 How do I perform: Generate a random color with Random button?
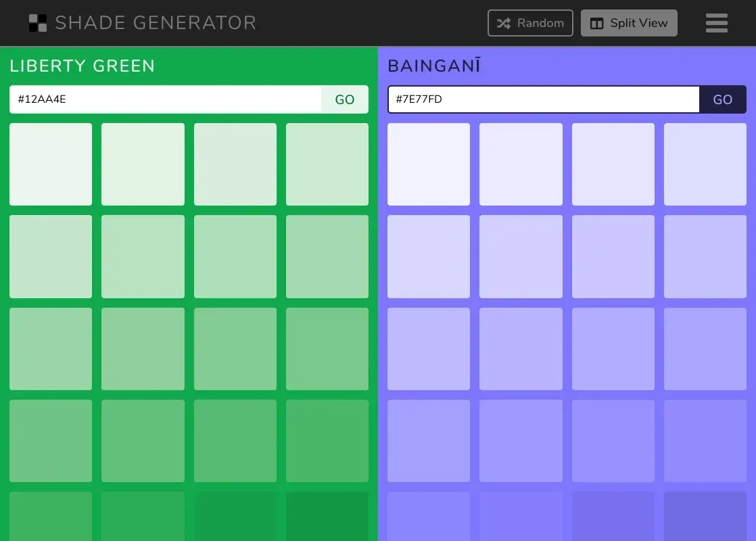point(530,23)
